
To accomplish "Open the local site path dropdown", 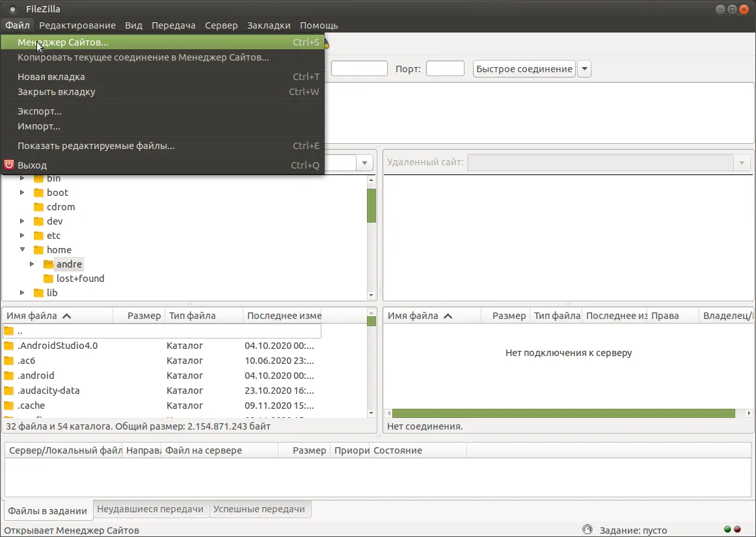I will (x=364, y=163).
